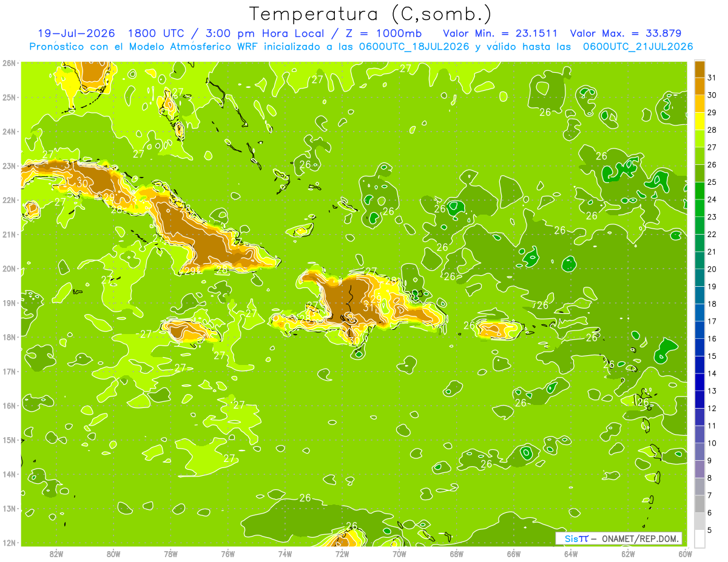The height and width of the screenshot is (562, 728).
Task: Click the '1800 UTC' time in the header
Action: tap(155, 33)
